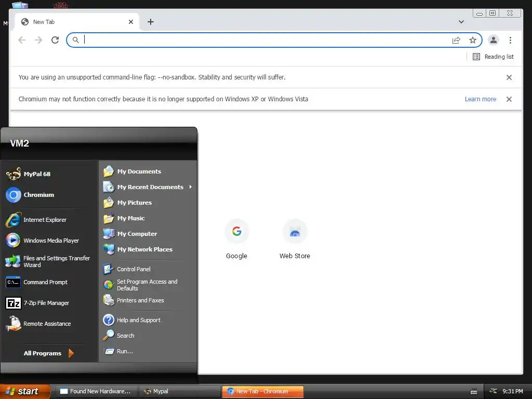
Task: Open the Web Store shortcut tile
Action: pyautogui.click(x=295, y=239)
